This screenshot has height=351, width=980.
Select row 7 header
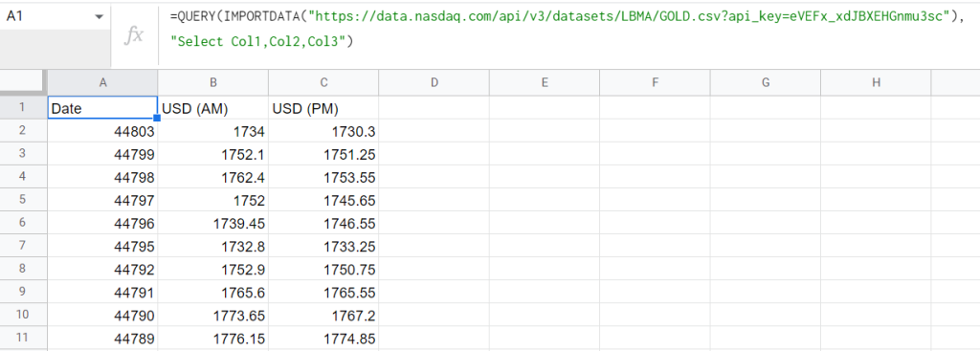[23, 246]
